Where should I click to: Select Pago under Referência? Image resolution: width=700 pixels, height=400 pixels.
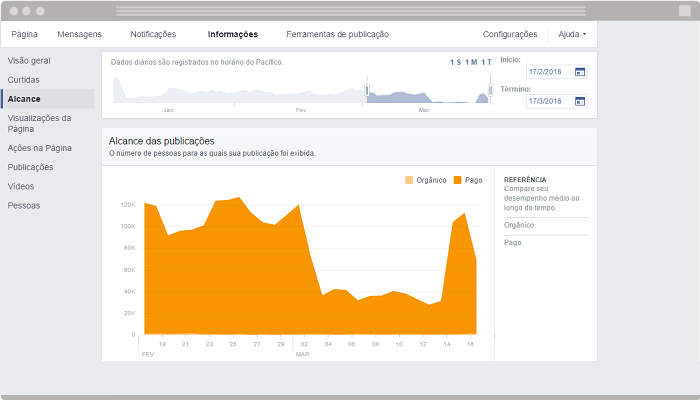click(x=512, y=242)
